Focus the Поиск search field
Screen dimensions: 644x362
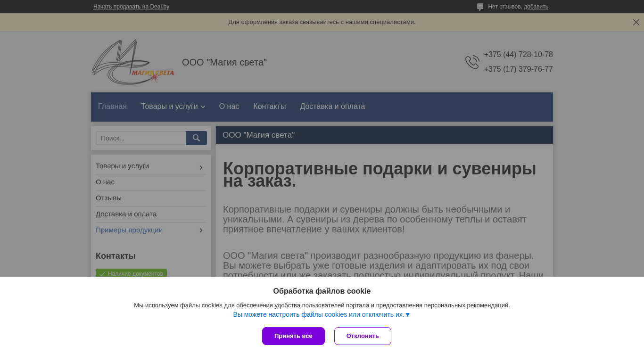coord(141,138)
